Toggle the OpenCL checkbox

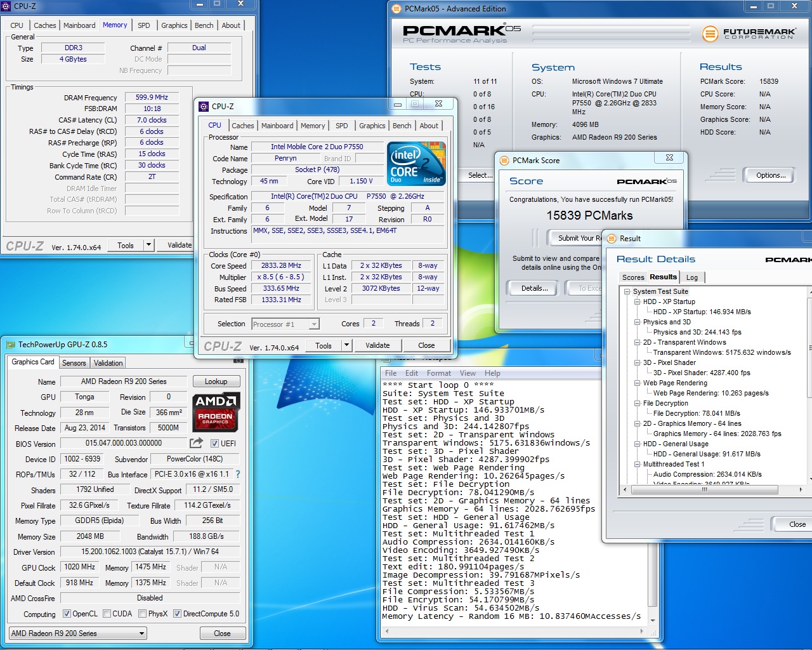(67, 614)
